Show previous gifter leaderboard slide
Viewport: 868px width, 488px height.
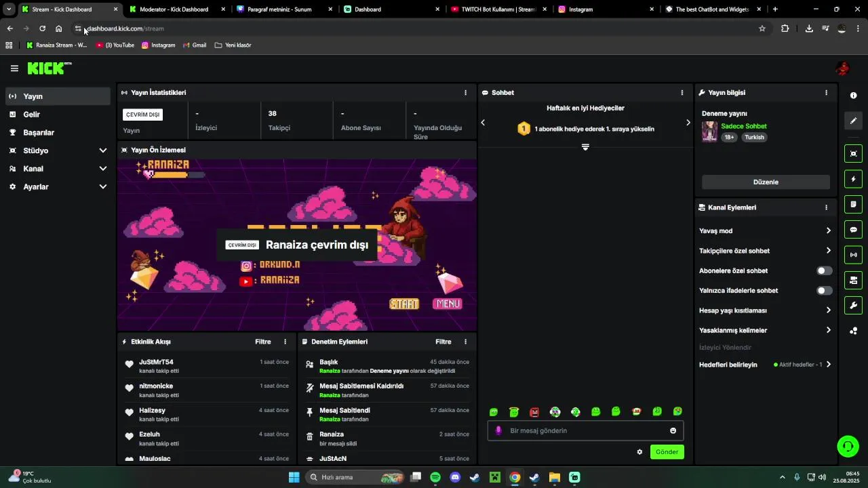(483, 123)
